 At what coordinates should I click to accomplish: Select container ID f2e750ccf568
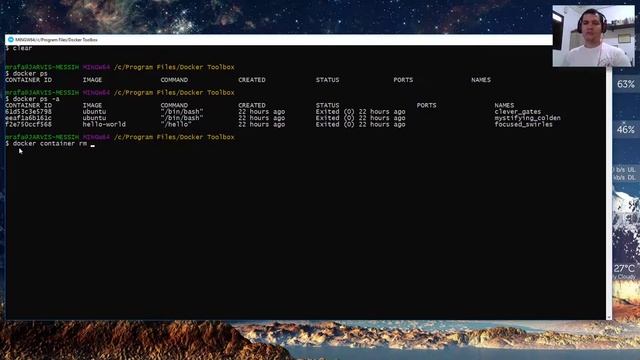tap(28, 124)
